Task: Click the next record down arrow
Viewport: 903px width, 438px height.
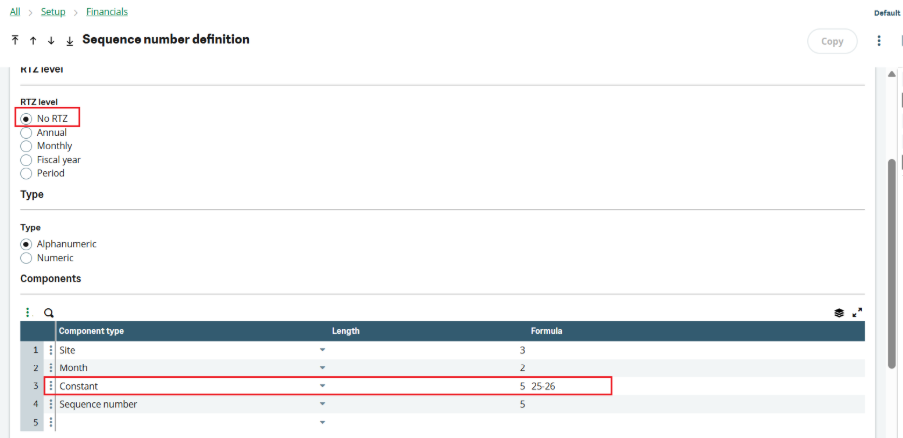Action: pos(51,41)
